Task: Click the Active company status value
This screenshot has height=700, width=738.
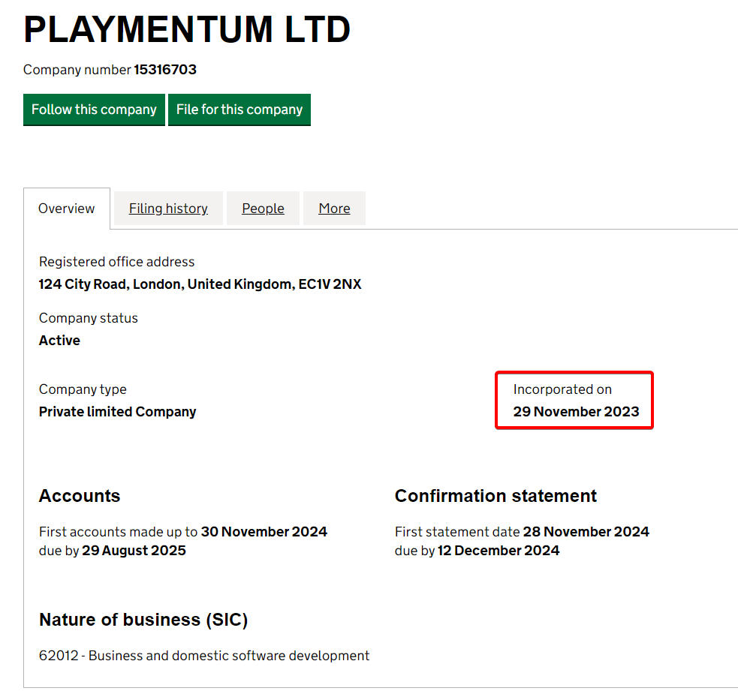Action: click(59, 341)
